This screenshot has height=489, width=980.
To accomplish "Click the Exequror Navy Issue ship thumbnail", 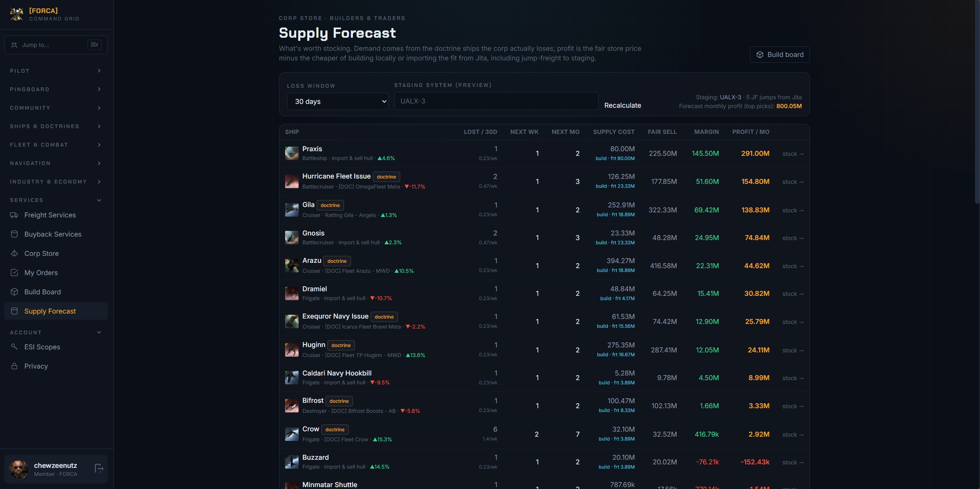I will pos(292,321).
